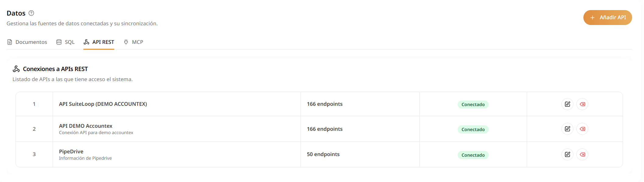Click Conectado status of PipeDrive row
The image size is (644, 182).
(x=473, y=155)
